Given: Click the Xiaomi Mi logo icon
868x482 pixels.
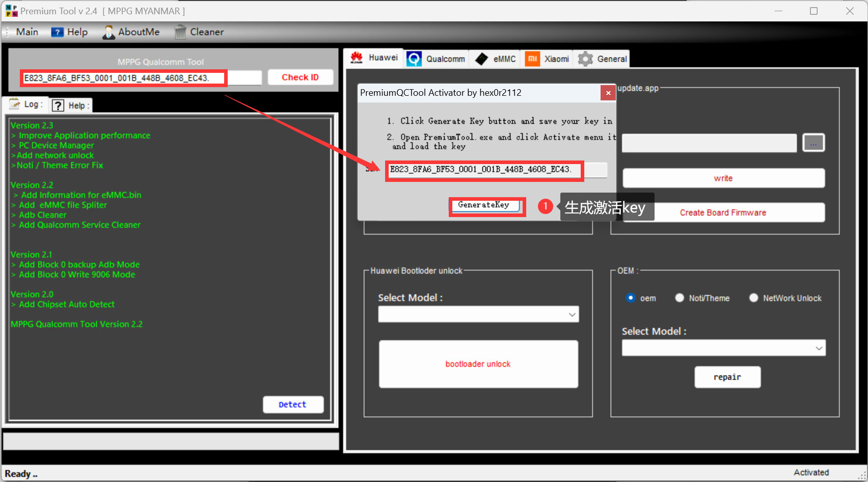Looking at the screenshot, I should point(532,59).
